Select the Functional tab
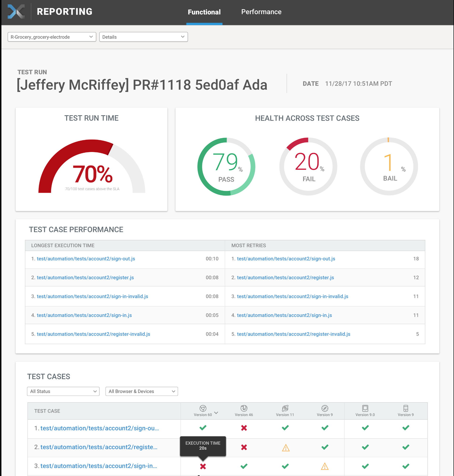Image resolution: width=454 pixels, height=476 pixels. pyautogui.click(x=204, y=12)
